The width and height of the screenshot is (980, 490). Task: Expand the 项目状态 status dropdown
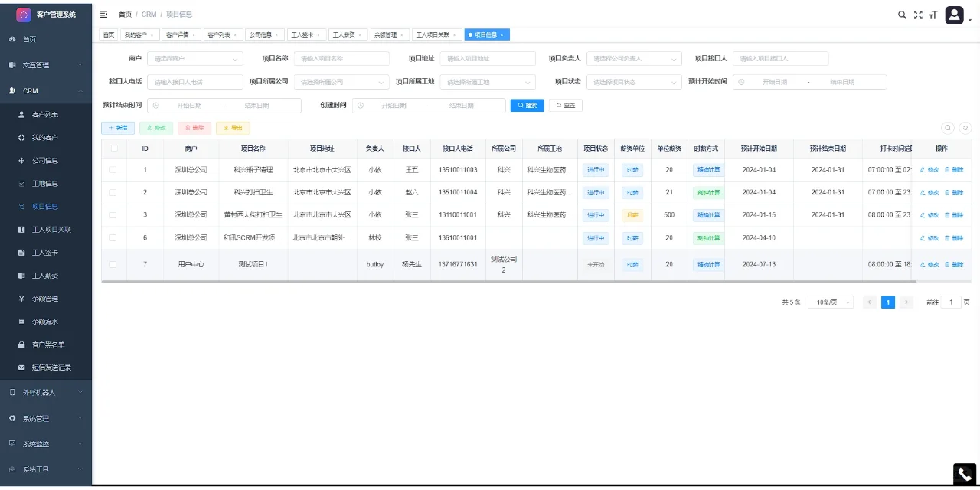tap(634, 81)
